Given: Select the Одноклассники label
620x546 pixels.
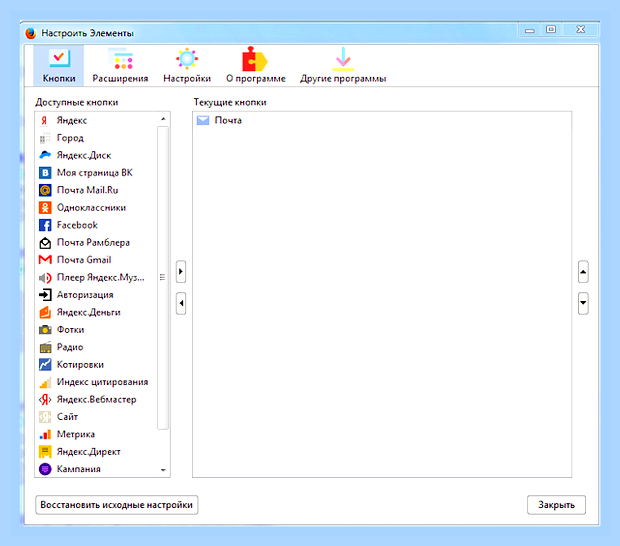Looking at the screenshot, I should (91, 208).
